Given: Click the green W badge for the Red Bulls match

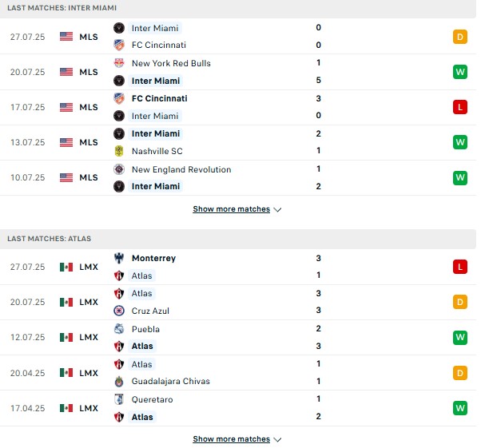Looking at the screenshot, I should click(460, 72).
